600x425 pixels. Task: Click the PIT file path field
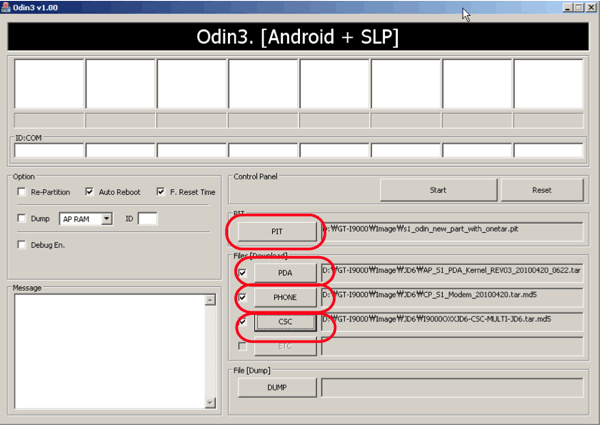click(x=452, y=230)
